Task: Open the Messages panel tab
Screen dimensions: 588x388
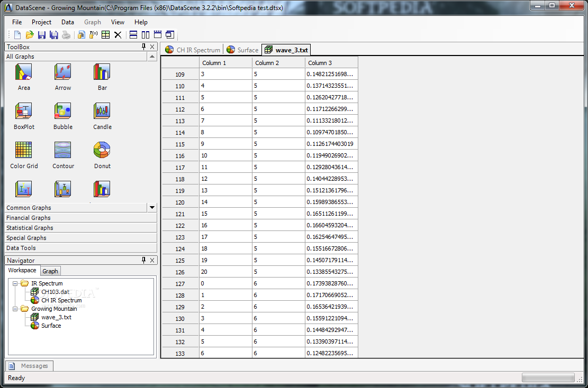Action: pyautogui.click(x=29, y=366)
